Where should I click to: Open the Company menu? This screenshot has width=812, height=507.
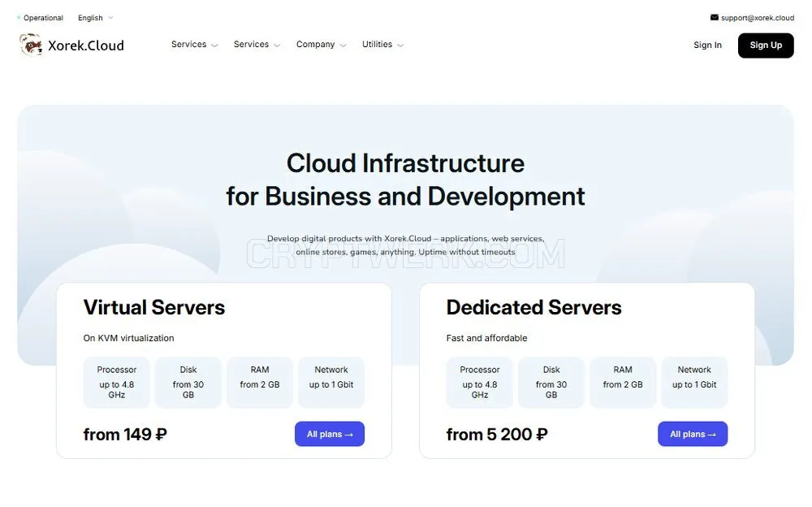(x=321, y=45)
